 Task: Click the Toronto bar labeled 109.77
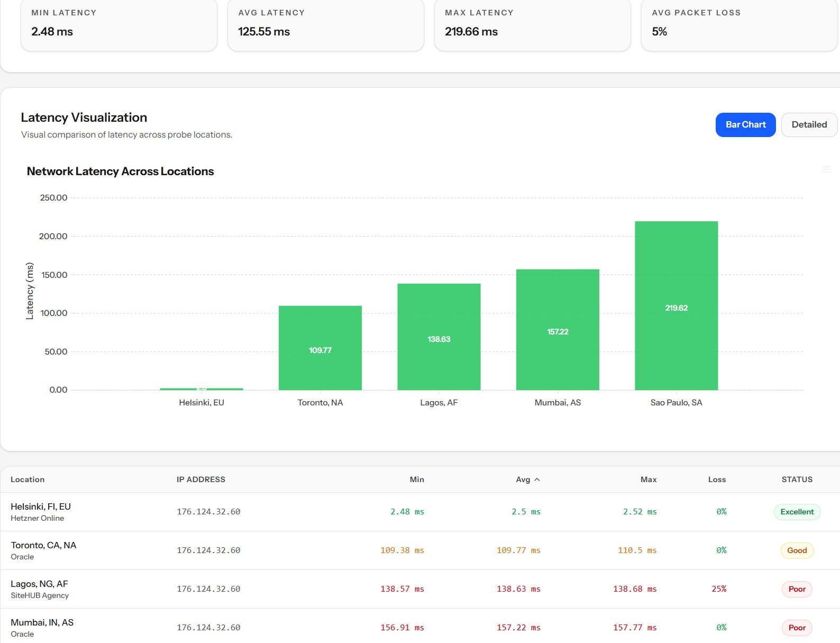click(x=320, y=348)
